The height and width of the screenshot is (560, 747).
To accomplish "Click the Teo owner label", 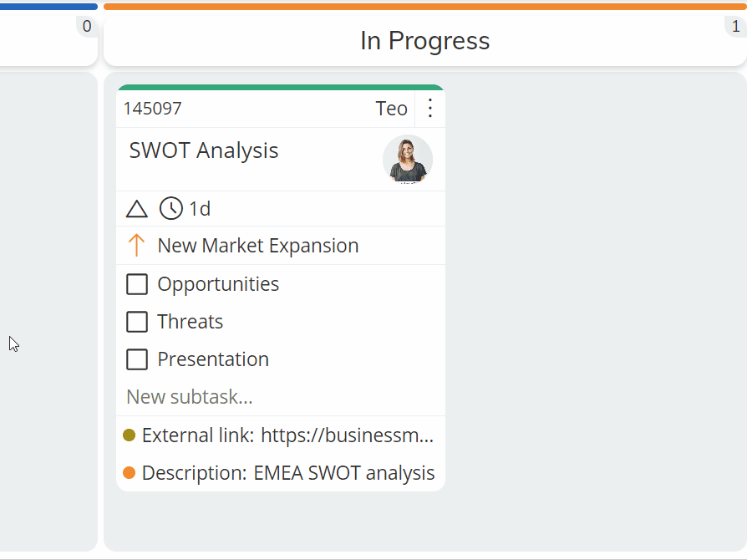I will pyautogui.click(x=391, y=109).
